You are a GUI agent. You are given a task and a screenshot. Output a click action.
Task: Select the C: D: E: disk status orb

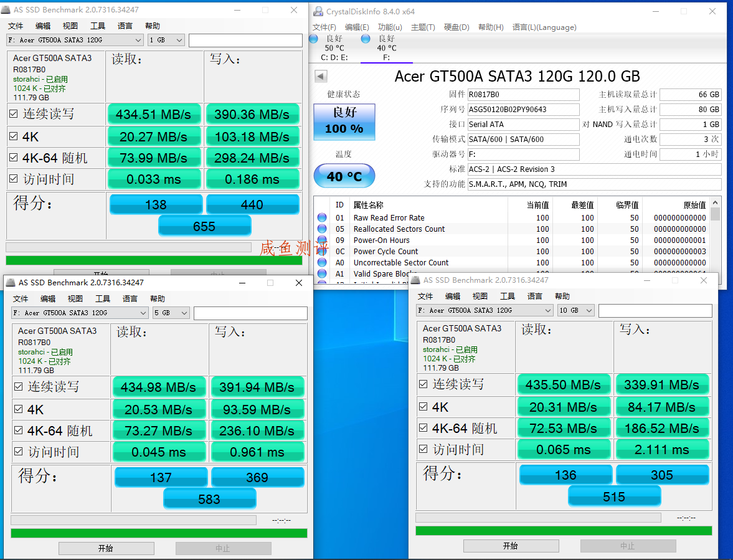[313, 39]
